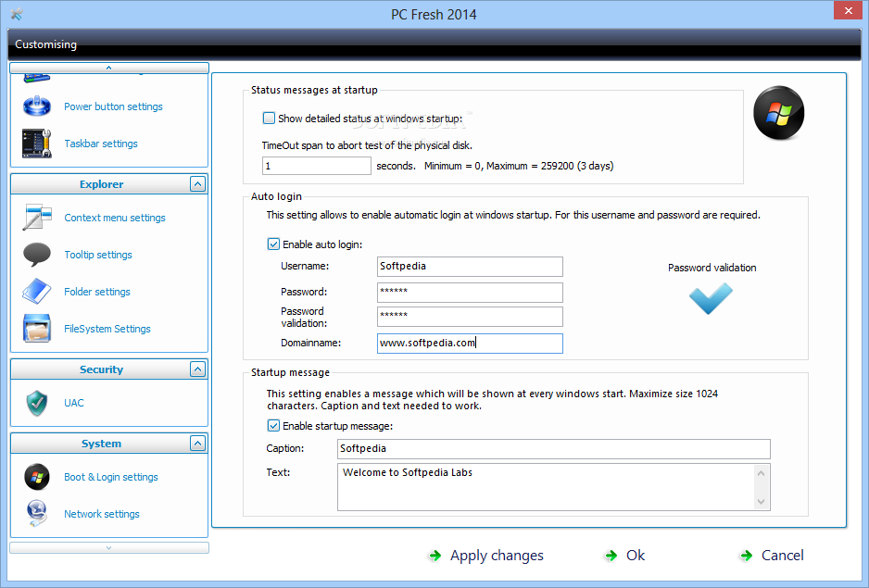The image size is (869, 588).
Task: Open Power button settings icon
Action: pos(37,106)
